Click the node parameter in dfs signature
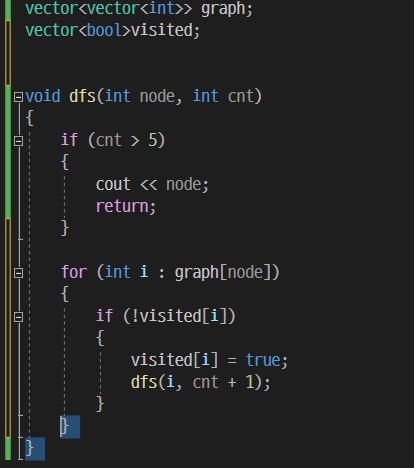The image size is (414, 468). pyautogui.click(x=157, y=96)
